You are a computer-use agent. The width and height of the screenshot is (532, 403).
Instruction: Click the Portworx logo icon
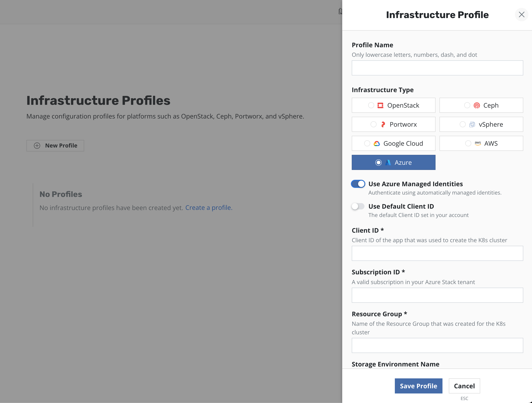pos(383,124)
